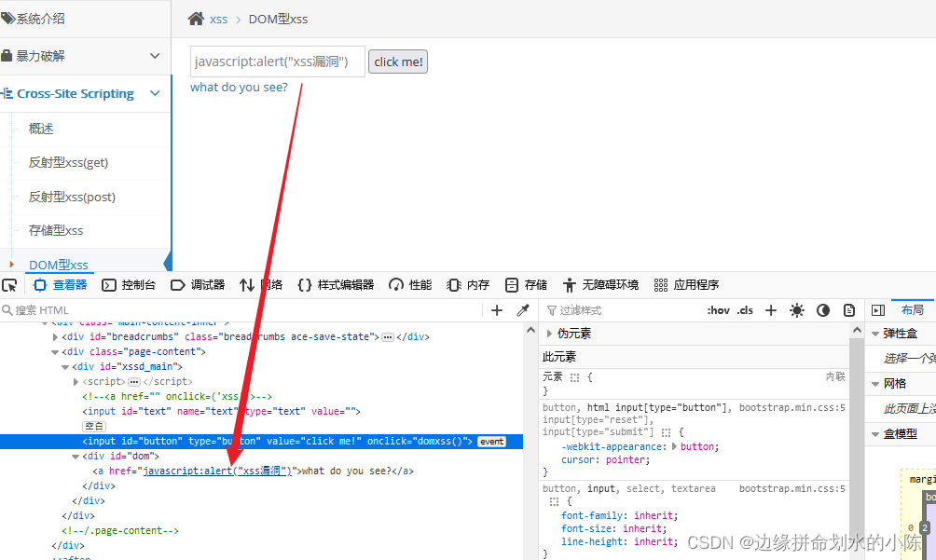Collapse the 网格 grid section
Viewport: 936px width, 560px height.
click(x=875, y=384)
